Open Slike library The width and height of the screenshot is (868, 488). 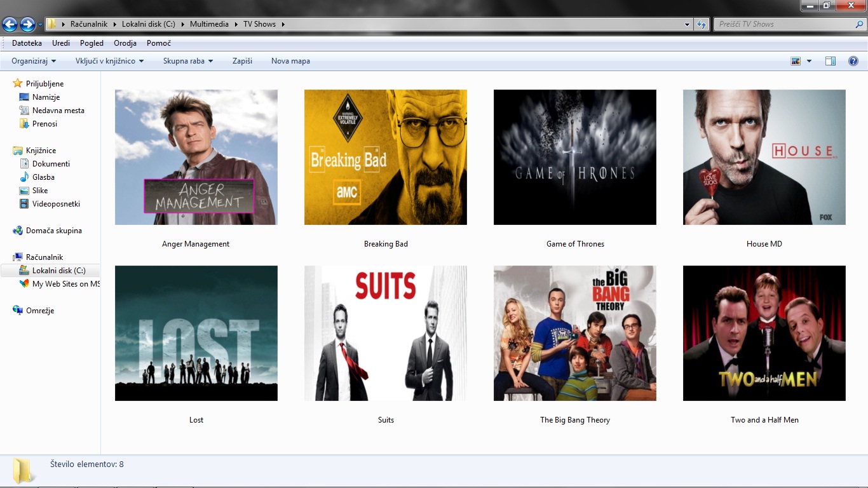click(33, 191)
